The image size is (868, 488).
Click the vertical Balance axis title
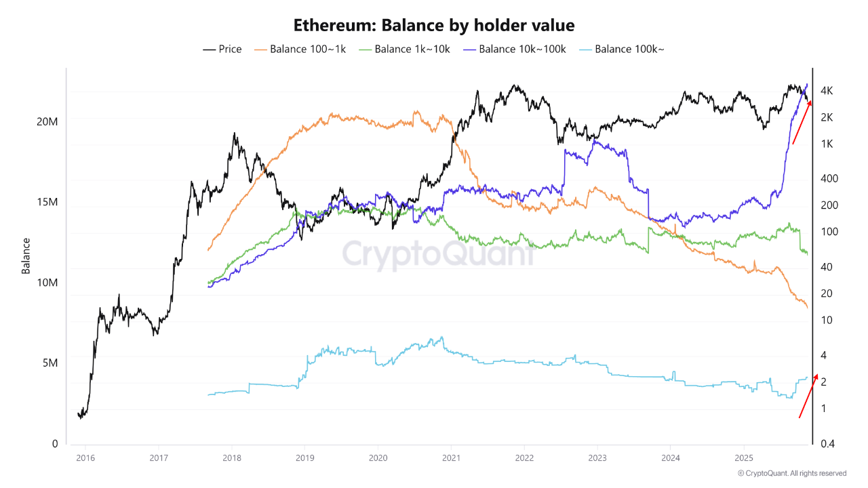(x=26, y=256)
